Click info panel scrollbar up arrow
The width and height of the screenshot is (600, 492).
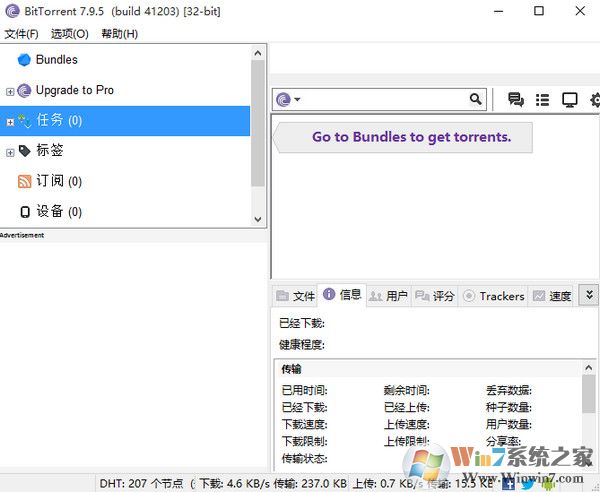589,368
